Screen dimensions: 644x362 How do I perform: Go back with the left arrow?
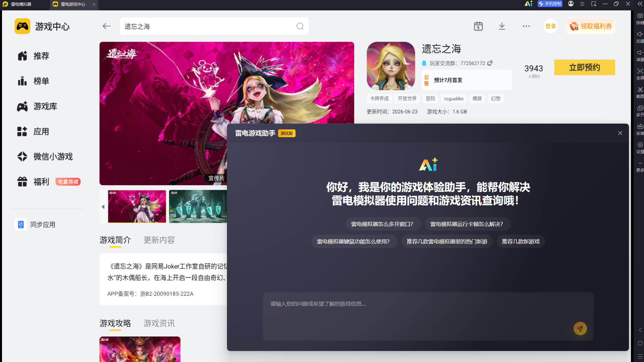(x=106, y=26)
